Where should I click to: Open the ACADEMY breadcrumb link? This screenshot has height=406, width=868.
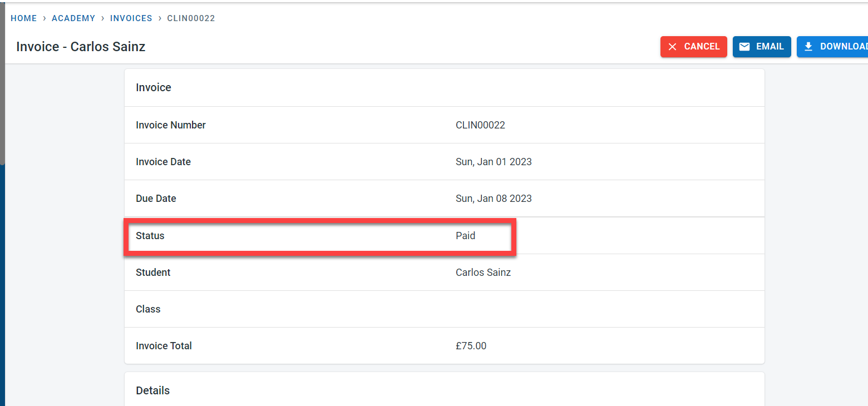73,18
